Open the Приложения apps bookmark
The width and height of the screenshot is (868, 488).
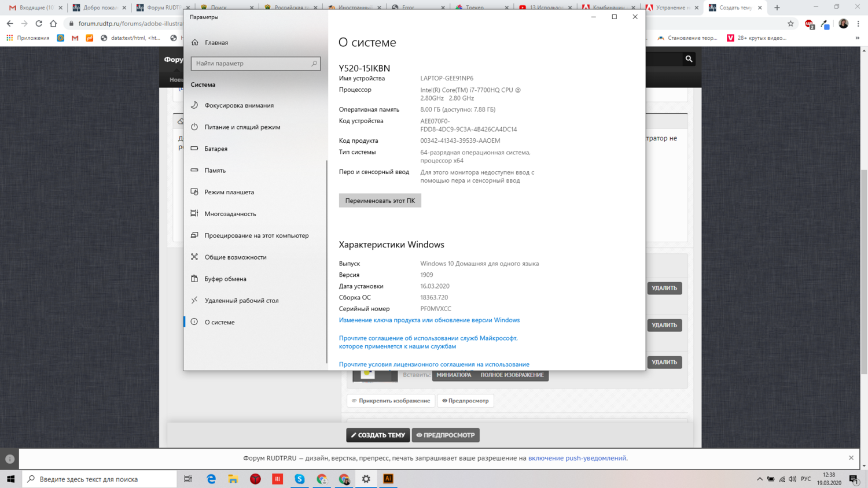[x=28, y=38]
